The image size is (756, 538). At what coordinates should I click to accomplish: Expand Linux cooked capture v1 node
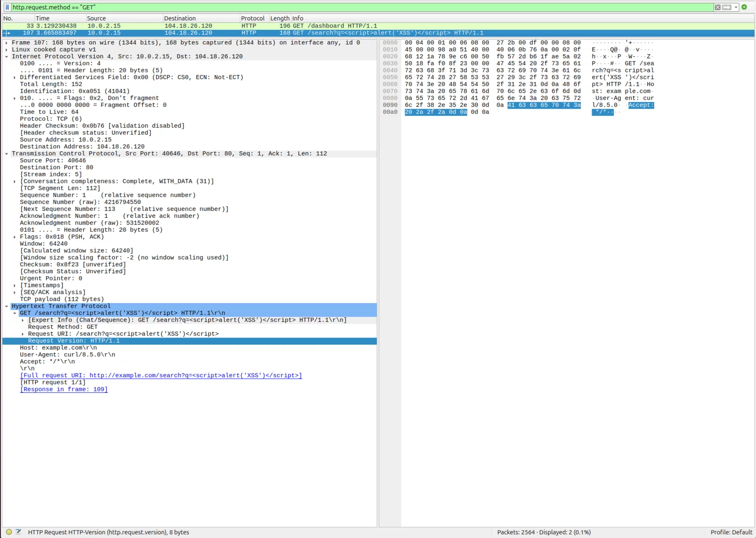7,50
